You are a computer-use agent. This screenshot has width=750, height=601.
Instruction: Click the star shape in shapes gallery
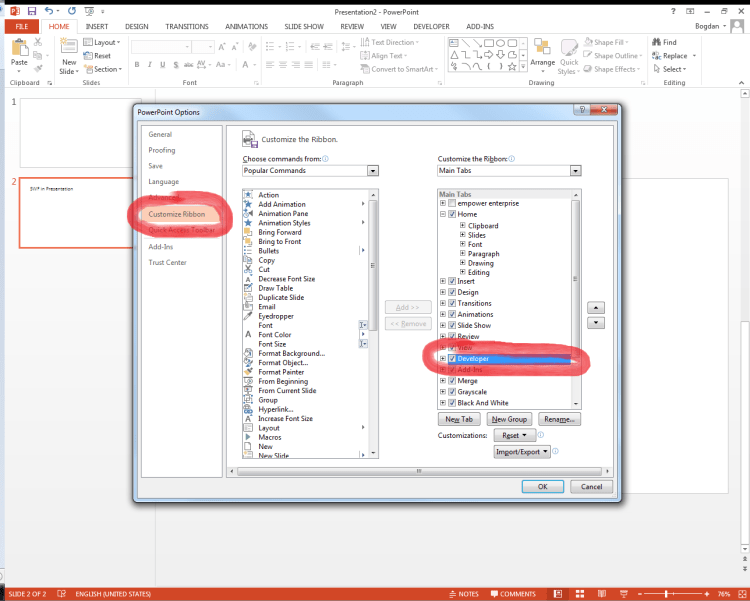tap(512, 67)
